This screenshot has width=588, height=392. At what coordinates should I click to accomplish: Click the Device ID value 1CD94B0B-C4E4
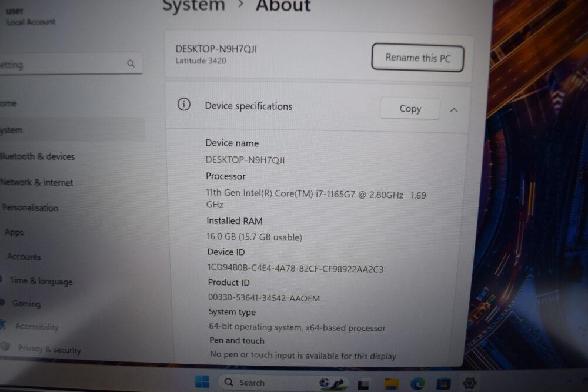point(295,269)
